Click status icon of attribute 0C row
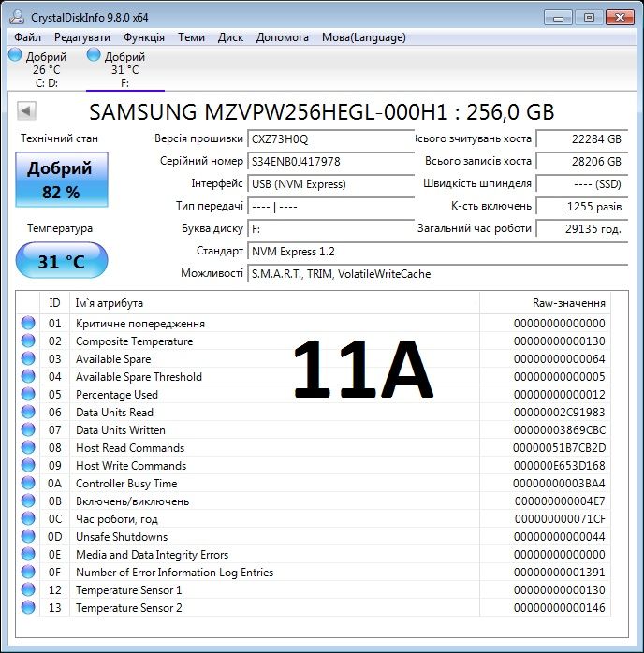 pos(28,518)
